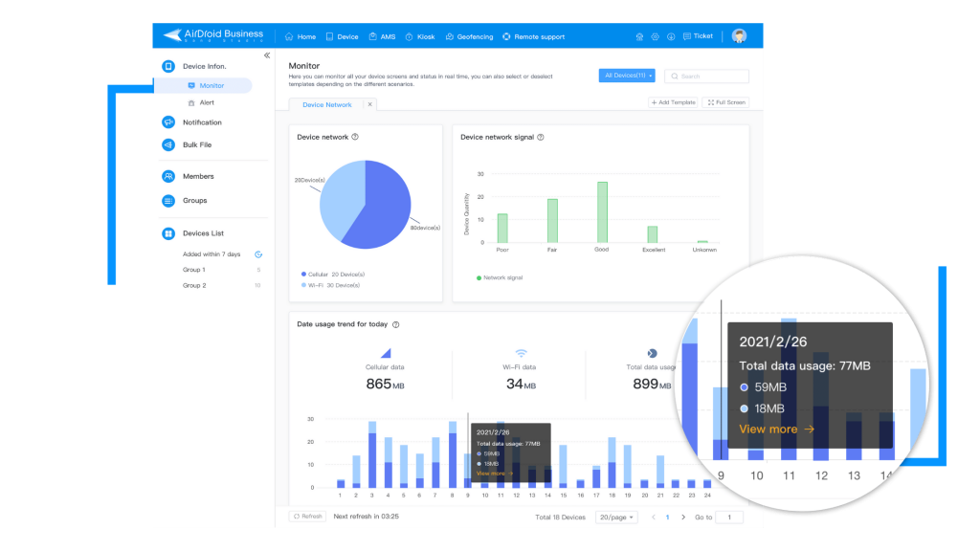Collapse the left sidebar with the double-chevron

pos(267,55)
